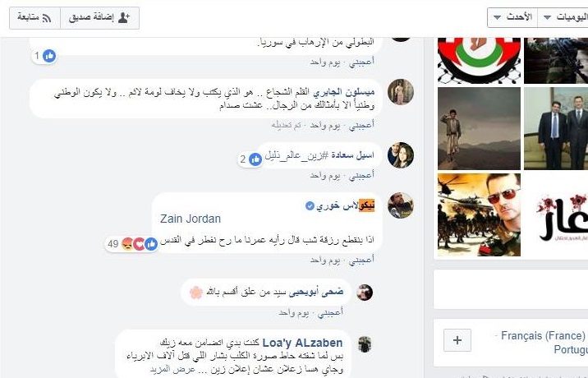
Task: Click the add friend person icon
Action: coord(124,17)
